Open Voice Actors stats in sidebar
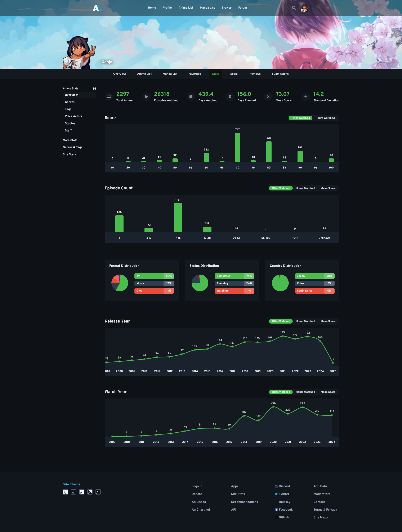The width and height of the screenshot is (402, 532). click(x=73, y=116)
